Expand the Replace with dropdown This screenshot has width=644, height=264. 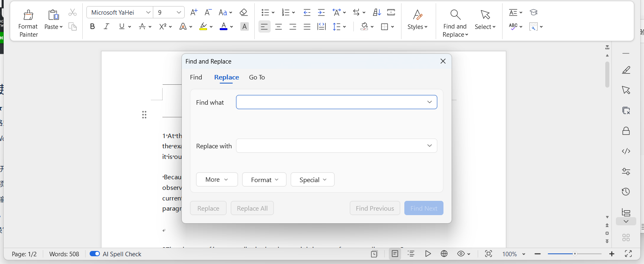[429, 146]
